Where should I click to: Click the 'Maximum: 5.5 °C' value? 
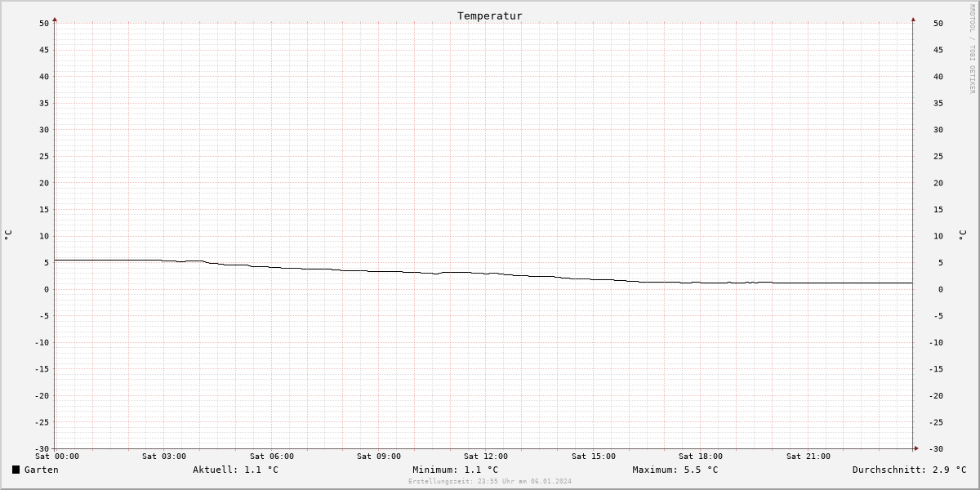(675, 470)
